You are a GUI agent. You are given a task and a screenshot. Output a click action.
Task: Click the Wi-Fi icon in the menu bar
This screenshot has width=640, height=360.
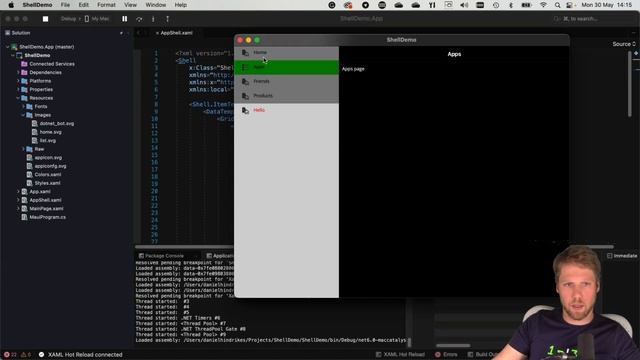pyautogui.click(x=543, y=5)
